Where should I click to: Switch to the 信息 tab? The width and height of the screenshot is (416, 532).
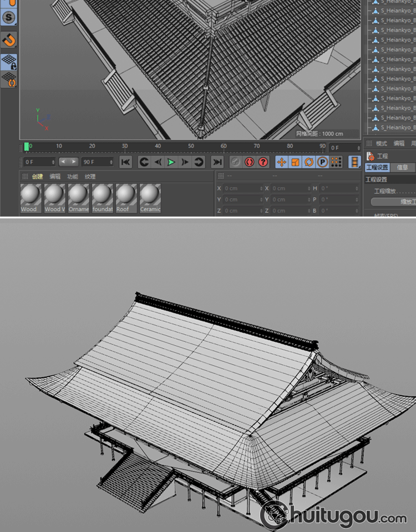tap(402, 167)
